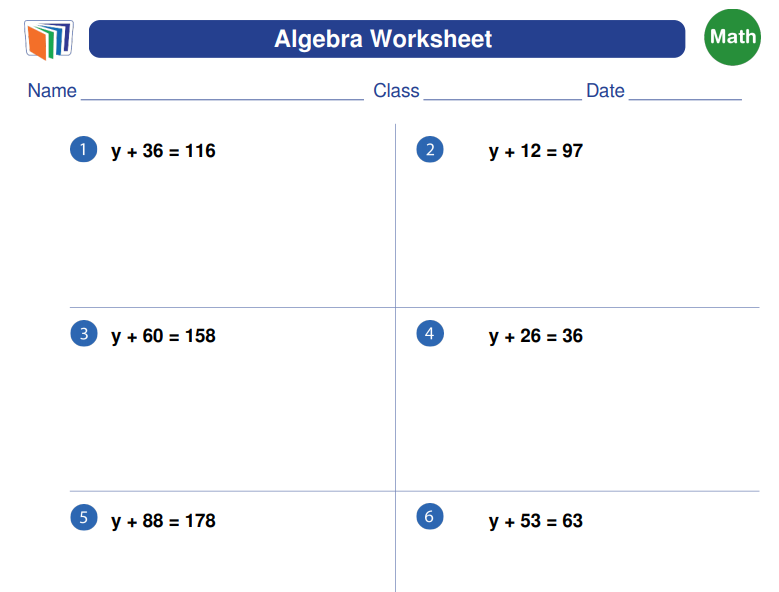Screen dimensions: 779x592
Task: Select the number 5 circle badge
Action: point(84,517)
